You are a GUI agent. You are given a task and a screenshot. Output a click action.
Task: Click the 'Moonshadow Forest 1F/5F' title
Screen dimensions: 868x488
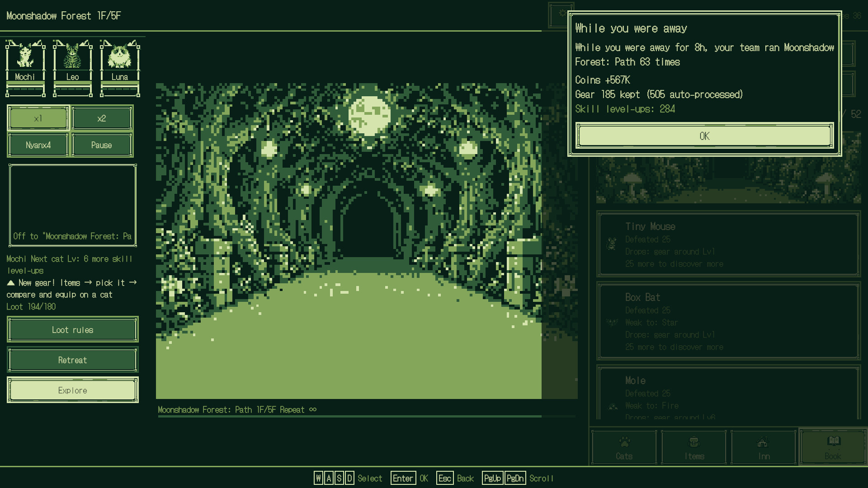[64, 16]
